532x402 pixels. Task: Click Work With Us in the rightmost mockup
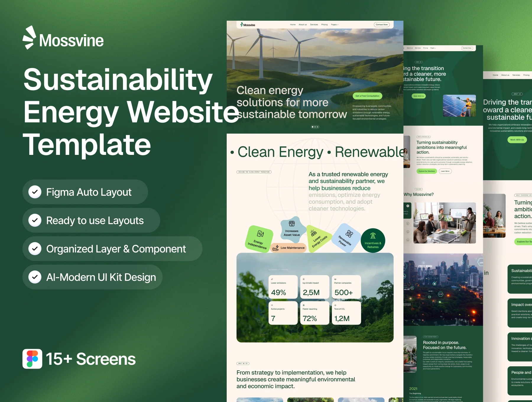[517, 140]
